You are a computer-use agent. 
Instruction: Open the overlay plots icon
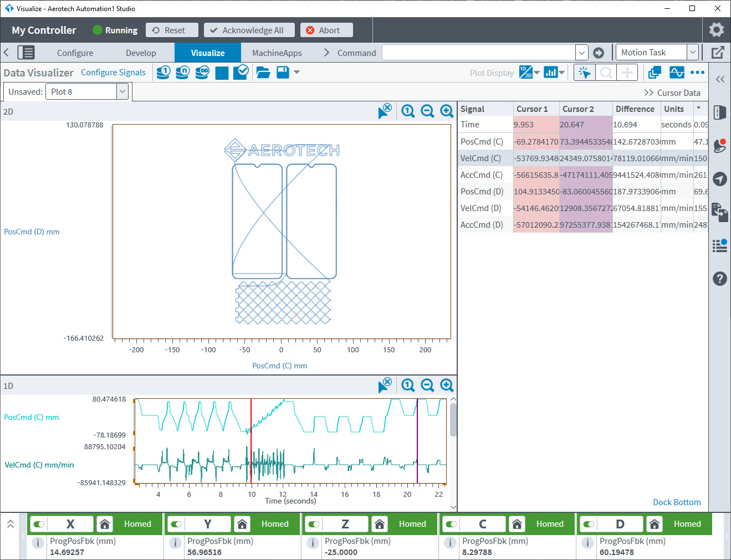pos(655,73)
